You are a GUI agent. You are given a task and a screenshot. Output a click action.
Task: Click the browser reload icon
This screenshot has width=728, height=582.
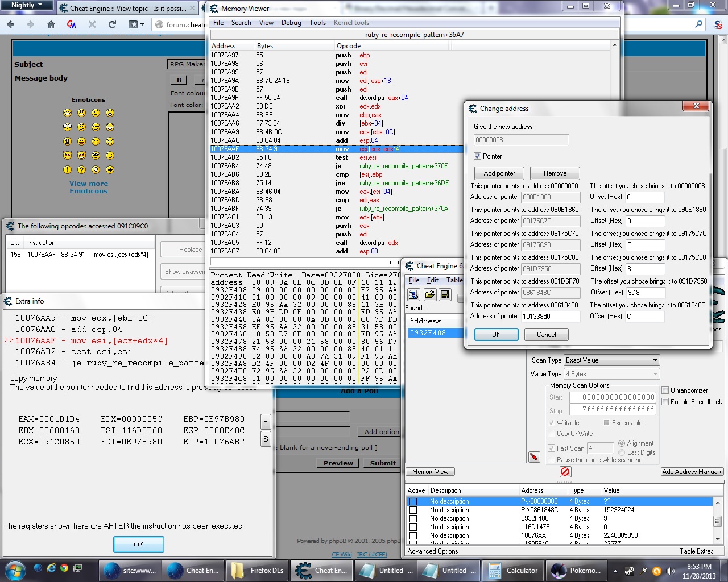point(112,24)
